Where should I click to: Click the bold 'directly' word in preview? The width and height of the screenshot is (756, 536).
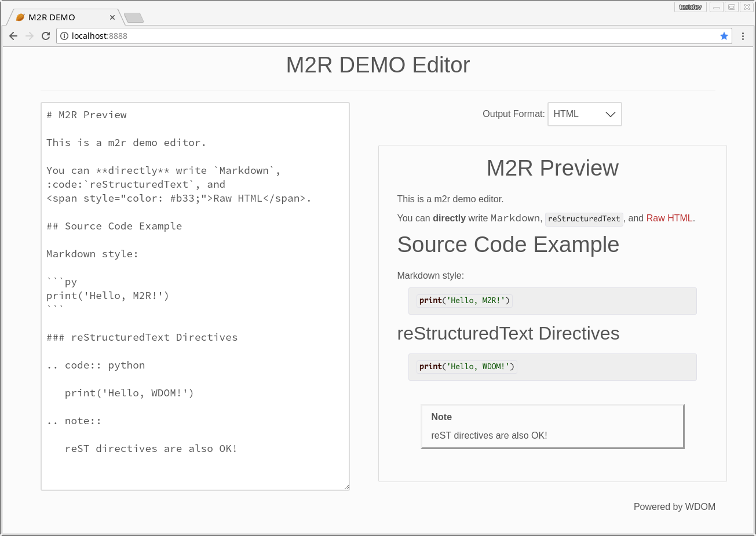tap(449, 218)
